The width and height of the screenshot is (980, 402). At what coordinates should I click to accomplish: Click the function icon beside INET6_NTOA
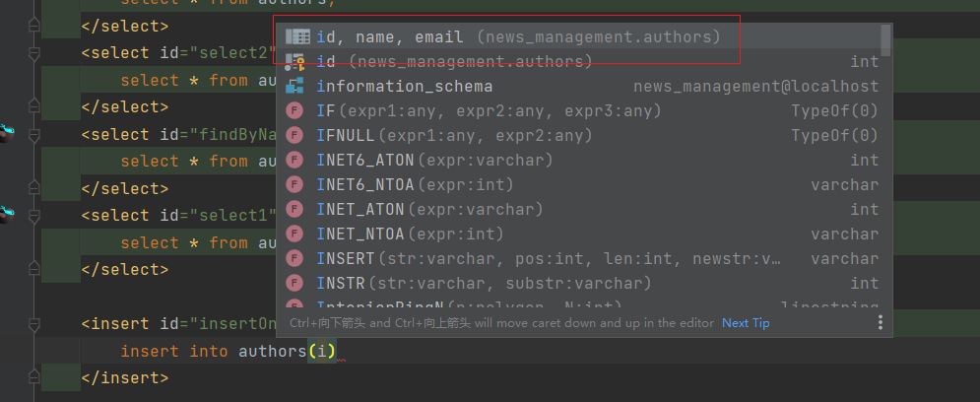[294, 184]
